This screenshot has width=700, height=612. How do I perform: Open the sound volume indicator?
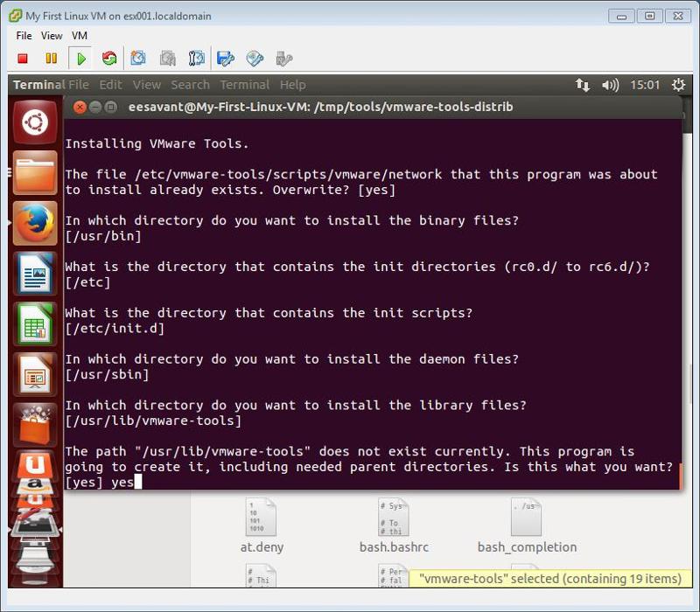[610, 85]
